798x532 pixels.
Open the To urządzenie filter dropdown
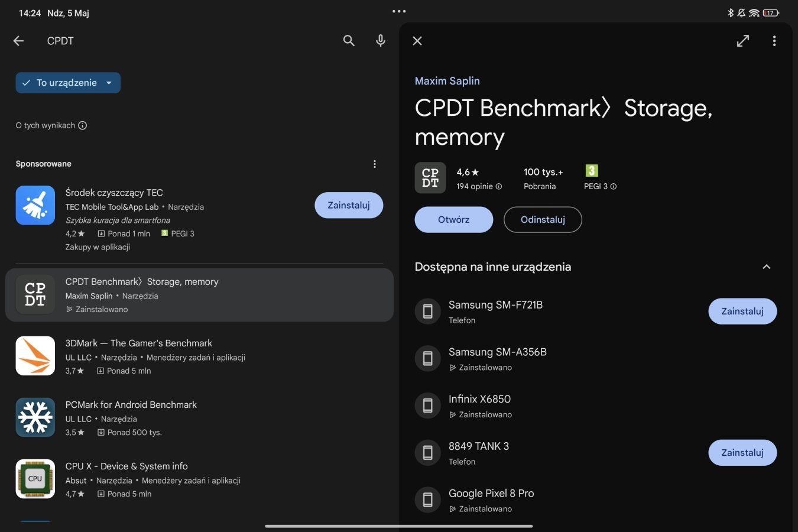(68, 83)
